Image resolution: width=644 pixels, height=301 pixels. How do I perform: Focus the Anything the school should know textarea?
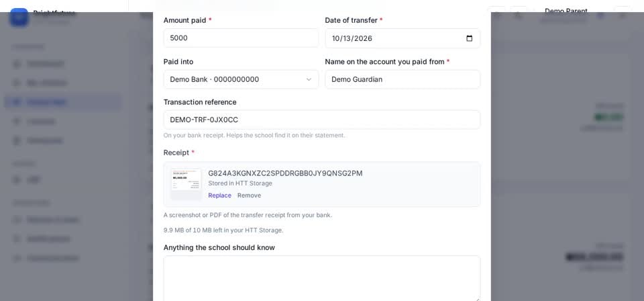point(322,278)
